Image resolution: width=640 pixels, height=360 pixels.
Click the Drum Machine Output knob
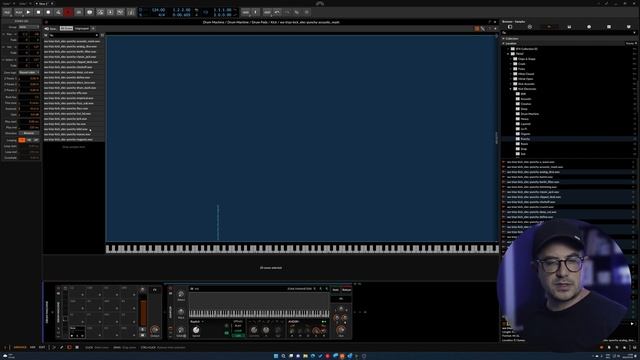tap(154, 329)
